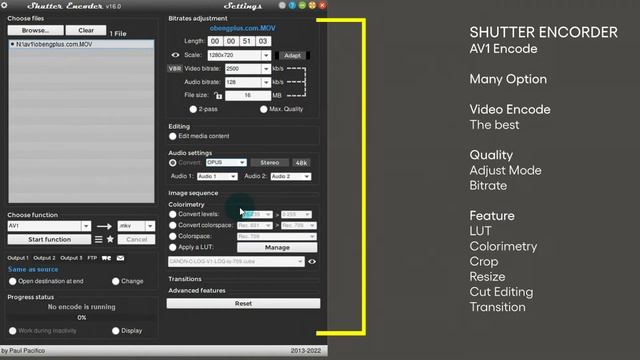Screen dimensions: 640x360
Task: Click the Manage LUT button
Action: point(277,247)
